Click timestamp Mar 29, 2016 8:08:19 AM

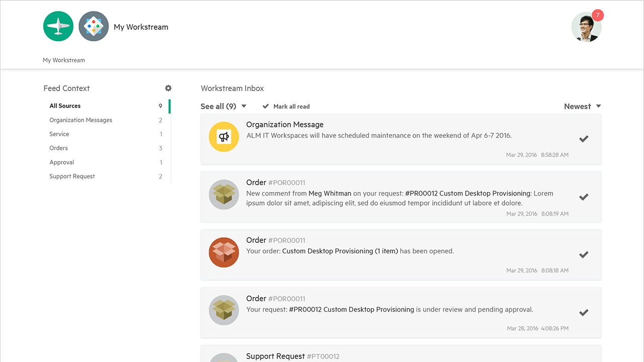(x=537, y=214)
